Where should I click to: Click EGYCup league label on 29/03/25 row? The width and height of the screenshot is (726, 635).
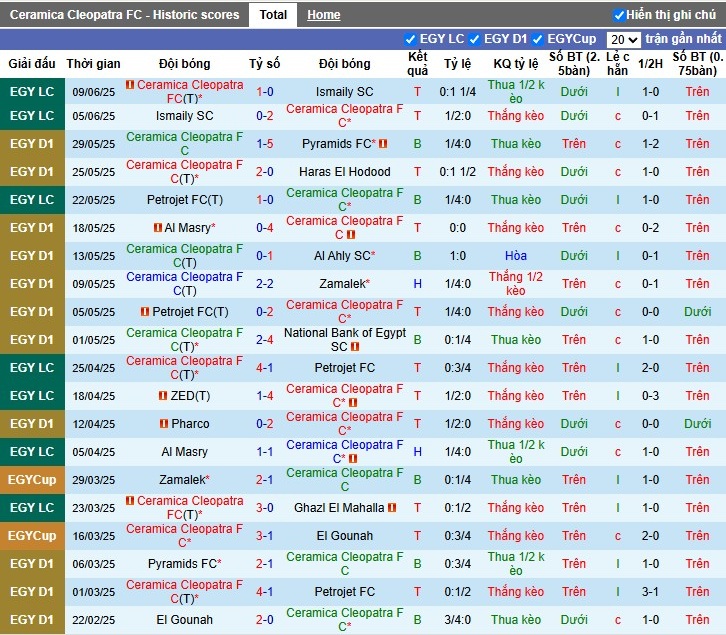coord(32,480)
